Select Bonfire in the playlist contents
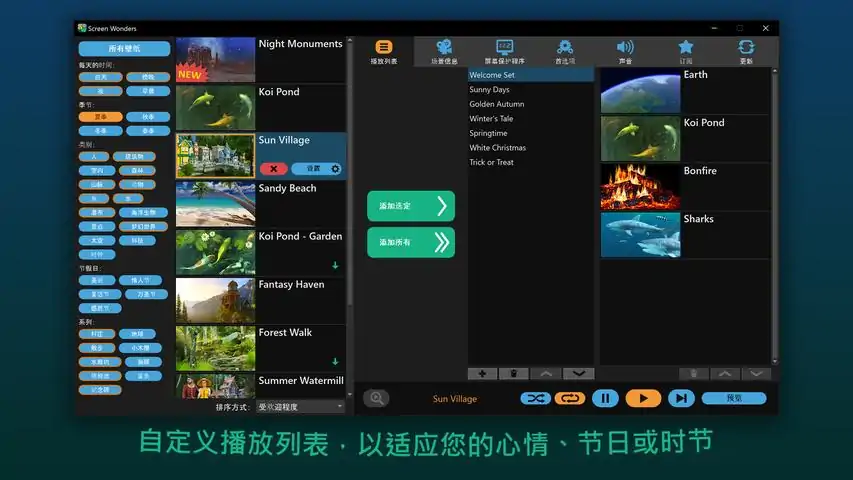Screen dimensions: 853x480 coord(685,187)
